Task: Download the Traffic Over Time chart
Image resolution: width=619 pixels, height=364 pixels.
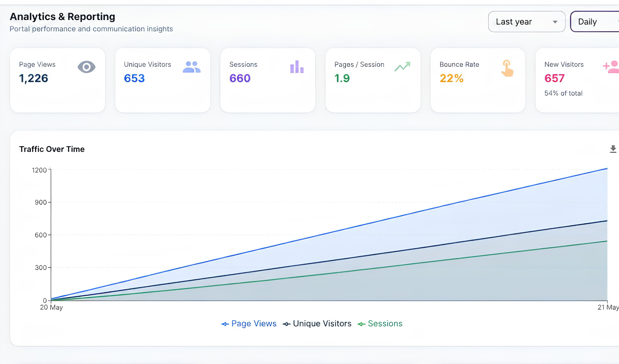Action: point(613,149)
